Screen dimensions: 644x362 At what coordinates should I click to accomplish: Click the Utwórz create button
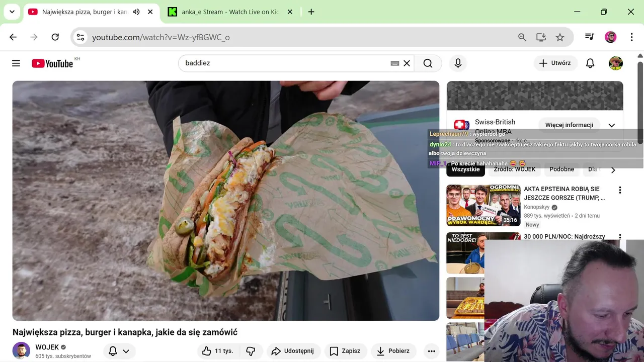pyautogui.click(x=555, y=63)
